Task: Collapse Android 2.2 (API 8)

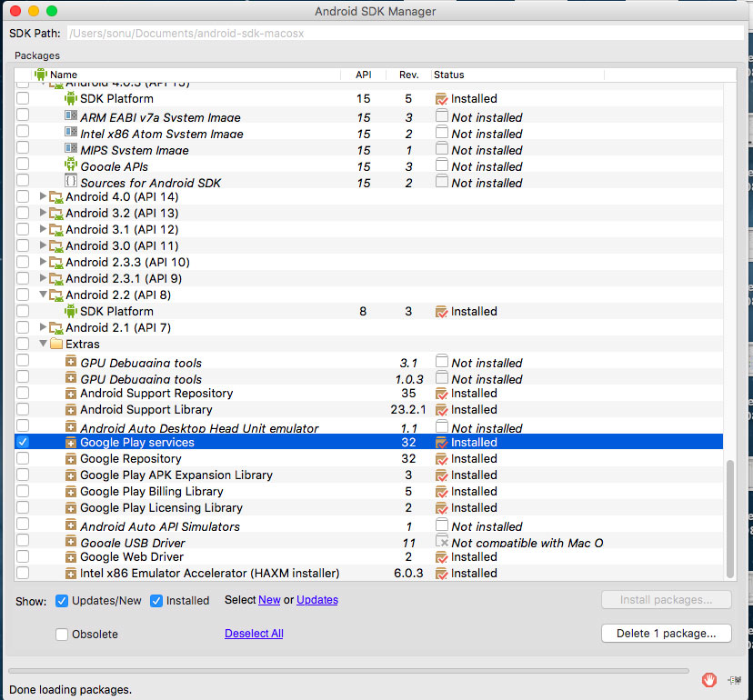Action: pyautogui.click(x=43, y=295)
